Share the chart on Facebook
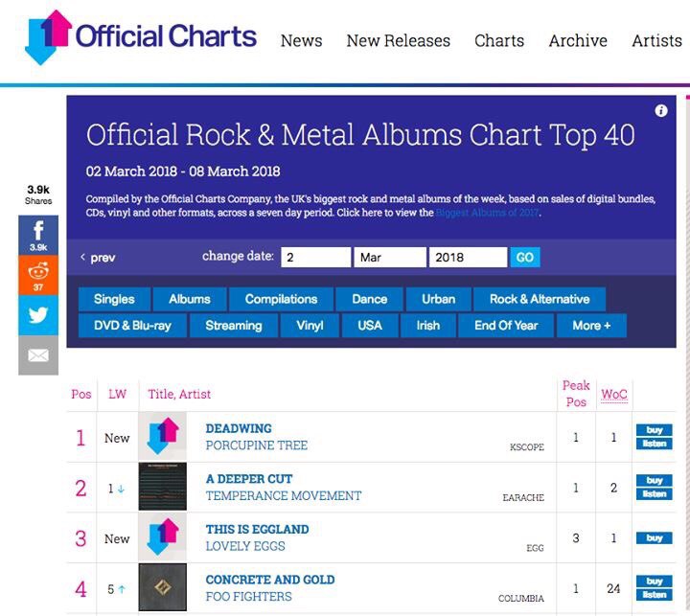 pos(38,235)
